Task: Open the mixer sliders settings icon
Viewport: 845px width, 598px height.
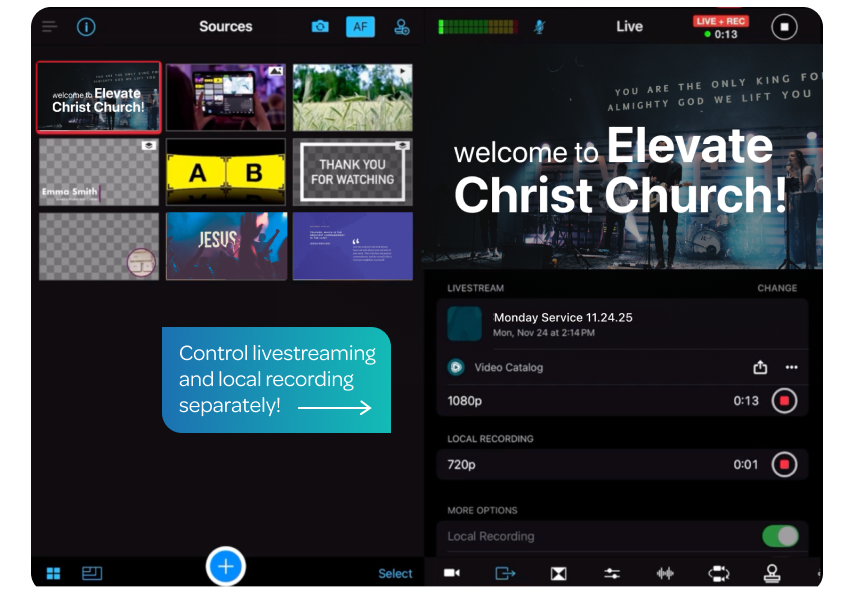Action: point(612,573)
